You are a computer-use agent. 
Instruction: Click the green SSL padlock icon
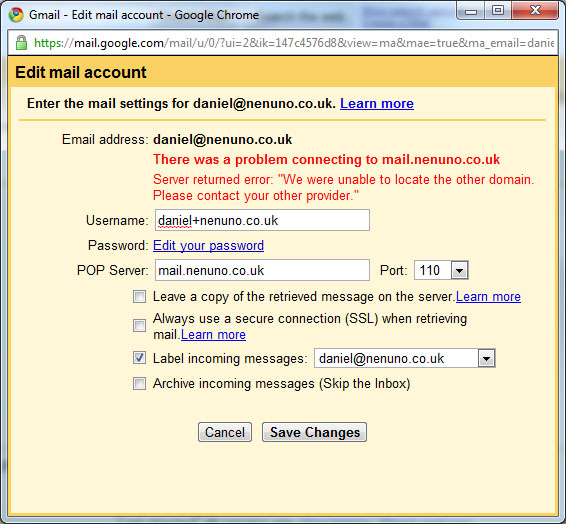coord(21,43)
